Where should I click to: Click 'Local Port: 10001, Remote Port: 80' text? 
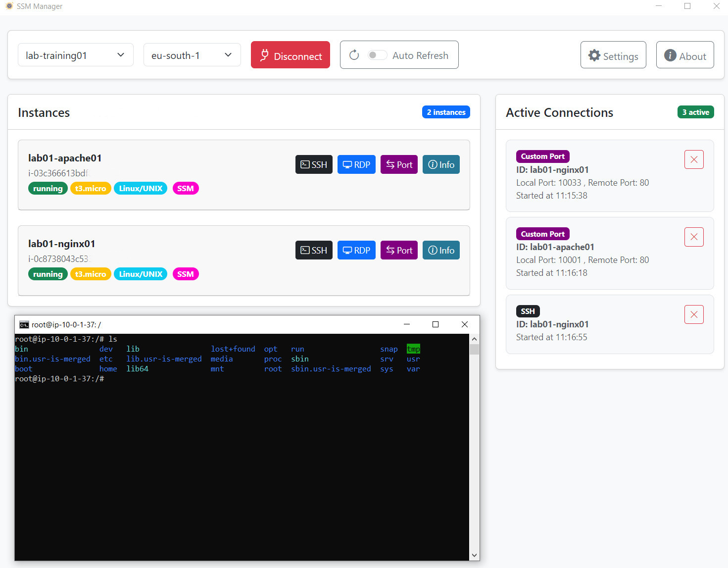pyautogui.click(x=582, y=260)
